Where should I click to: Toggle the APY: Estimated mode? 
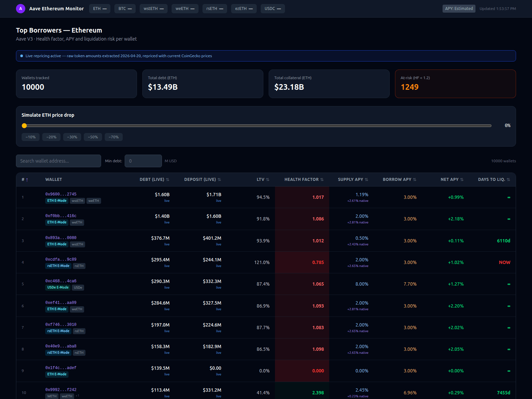[x=459, y=9]
